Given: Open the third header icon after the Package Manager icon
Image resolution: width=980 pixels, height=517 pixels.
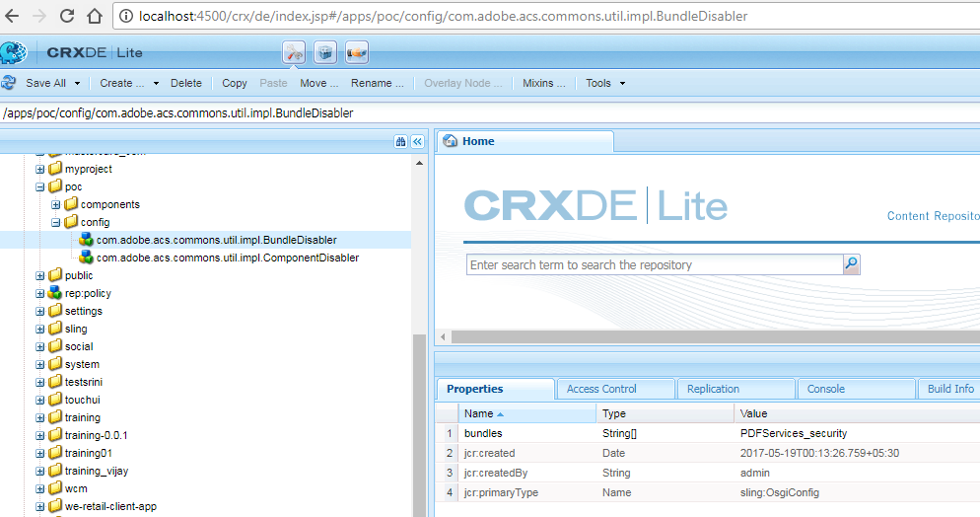Looking at the screenshot, I should pos(356,52).
